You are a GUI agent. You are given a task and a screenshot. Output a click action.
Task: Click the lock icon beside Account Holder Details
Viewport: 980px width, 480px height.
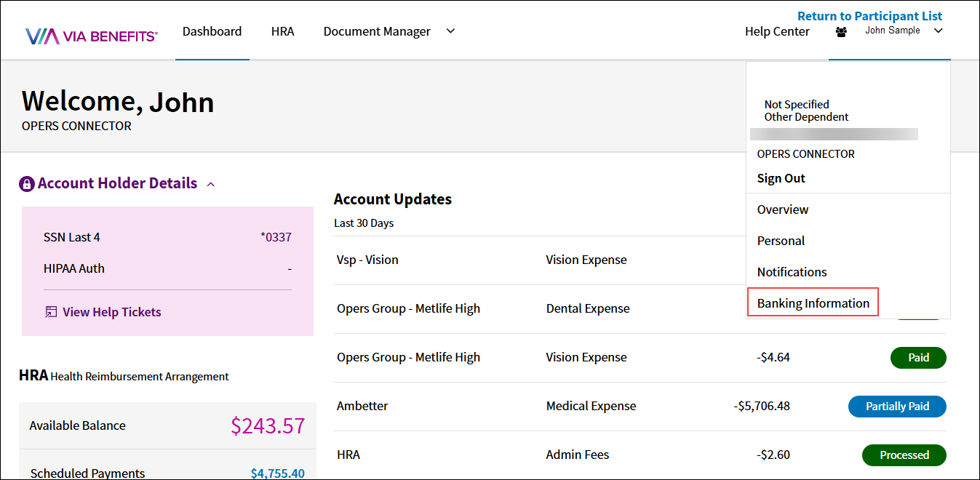27,184
